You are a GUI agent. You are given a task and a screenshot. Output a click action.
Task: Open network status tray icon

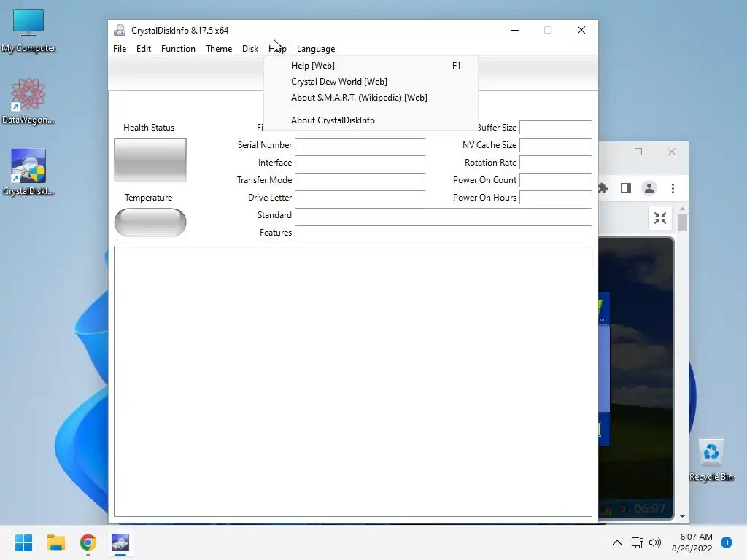[x=637, y=542]
